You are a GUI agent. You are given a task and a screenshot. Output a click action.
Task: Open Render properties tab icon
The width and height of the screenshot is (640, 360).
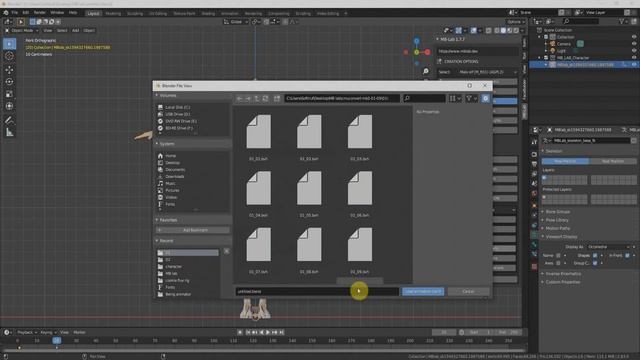pyautogui.click(x=534, y=154)
